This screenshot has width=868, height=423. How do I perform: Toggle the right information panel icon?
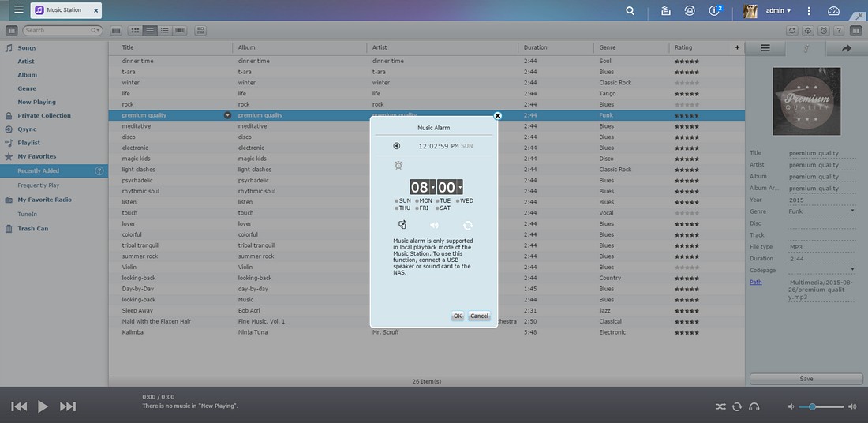tap(856, 31)
